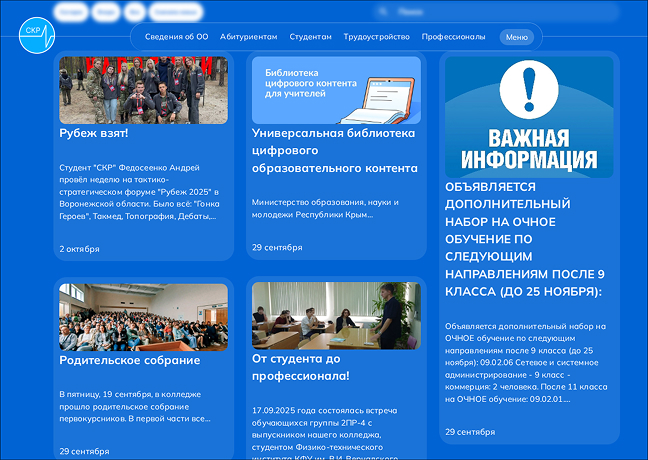The height and width of the screenshot is (460, 648).
Task: Expand the Трудоустройство navigation section
Action: 376,37
